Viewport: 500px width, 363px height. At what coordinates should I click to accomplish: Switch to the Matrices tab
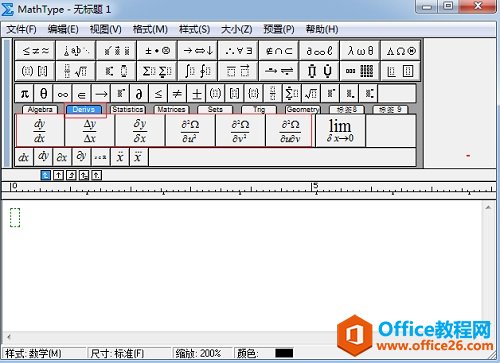171,109
